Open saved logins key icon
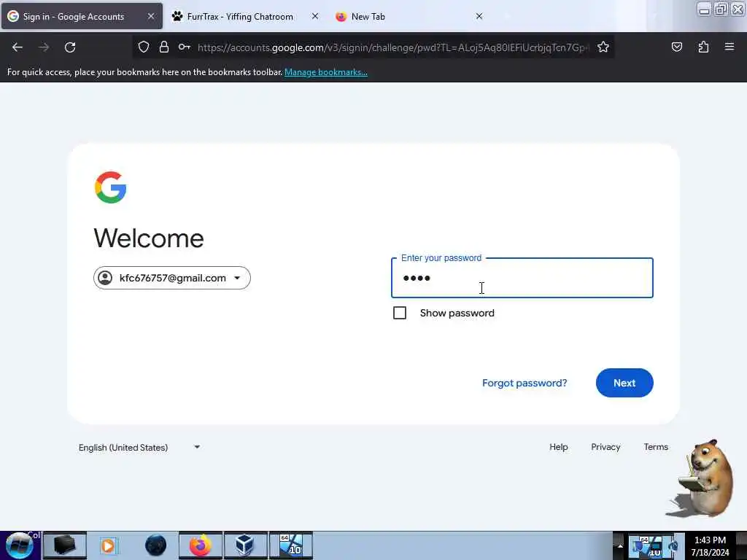747x560 pixels. (185, 47)
